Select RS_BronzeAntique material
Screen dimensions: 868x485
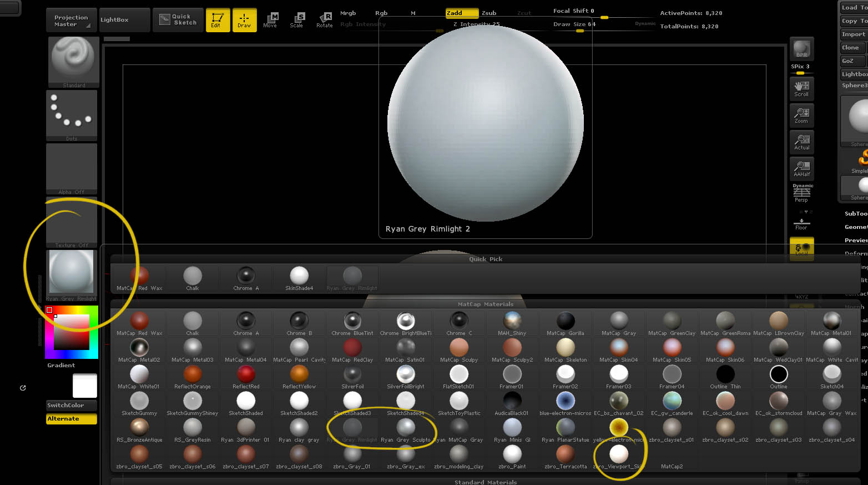click(x=139, y=430)
